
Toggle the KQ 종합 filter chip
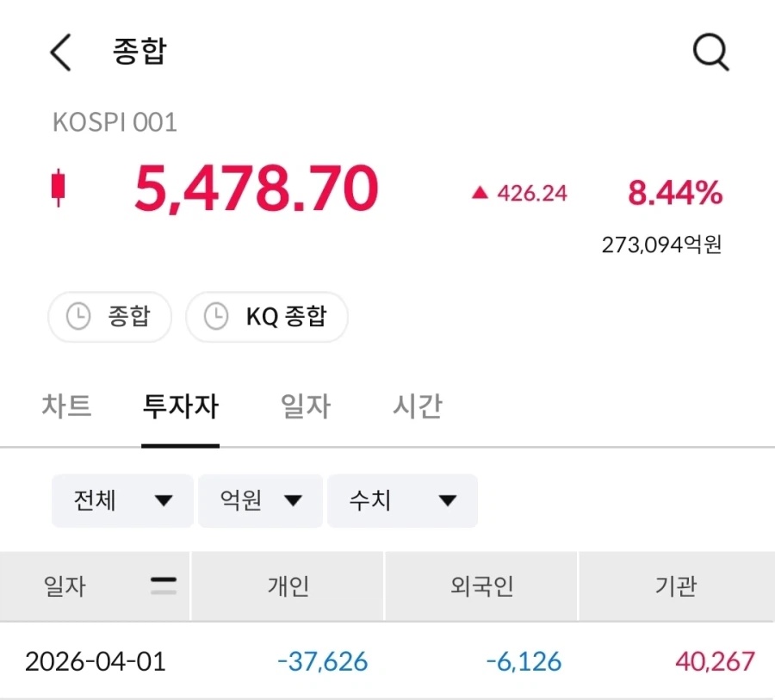click(267, 317)
